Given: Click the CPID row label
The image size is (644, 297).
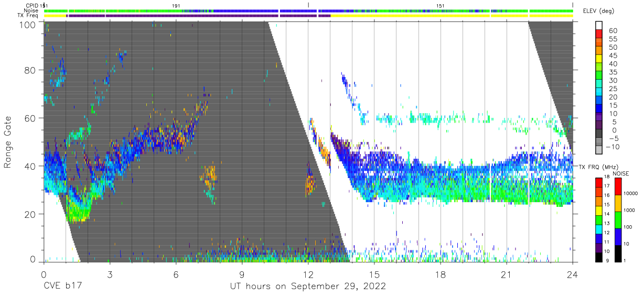Looking at the screenshot, I should coord(31,5).
